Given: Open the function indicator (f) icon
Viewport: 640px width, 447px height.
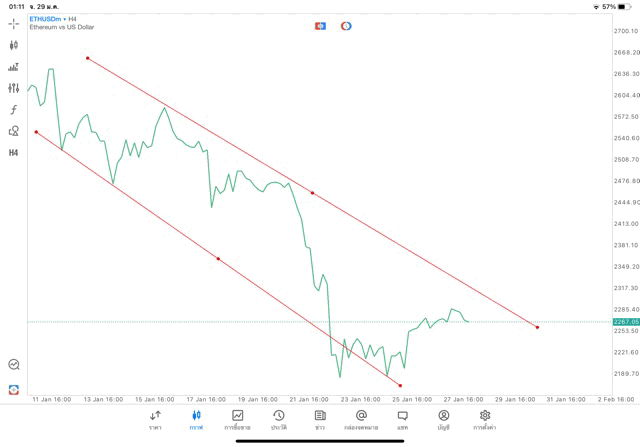Looking at the screenshot, I should tap(14, 109).
